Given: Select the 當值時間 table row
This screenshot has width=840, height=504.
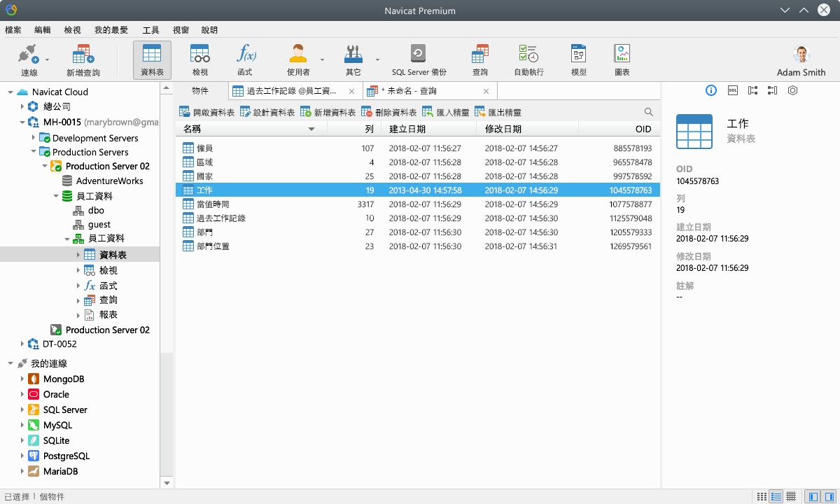Looking at the screenshot, I should 417,204.
